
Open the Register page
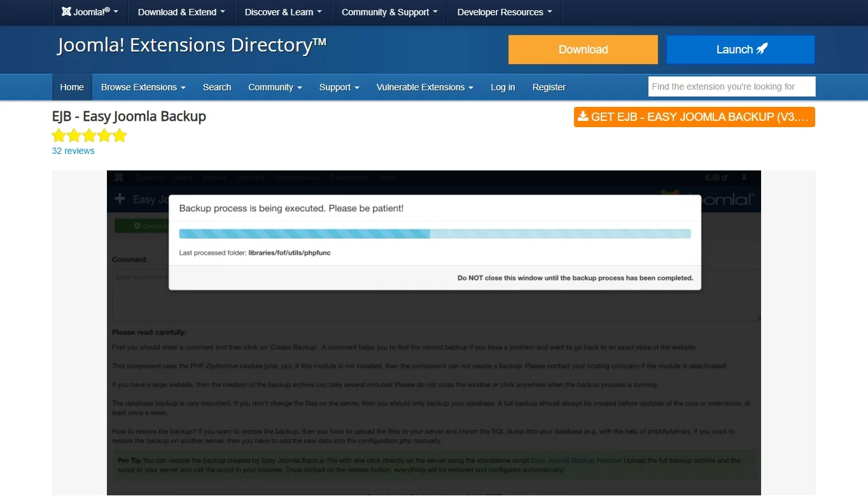coord(549,87)
